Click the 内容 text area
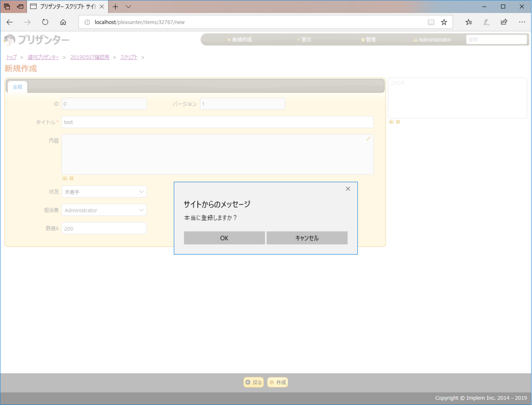Viewport: 532px width, 405px height. [217, 155]
